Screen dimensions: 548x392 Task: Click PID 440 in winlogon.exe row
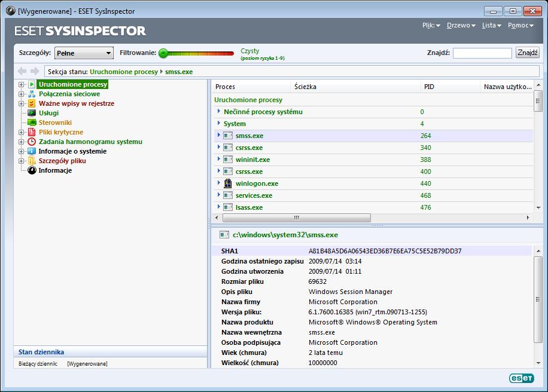click(x=426, y=183)
